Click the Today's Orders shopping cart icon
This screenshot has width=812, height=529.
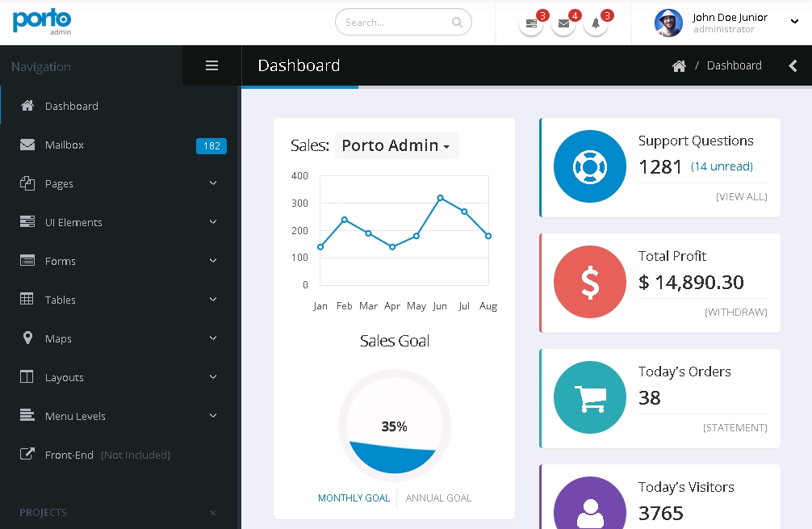click(589, 397)
